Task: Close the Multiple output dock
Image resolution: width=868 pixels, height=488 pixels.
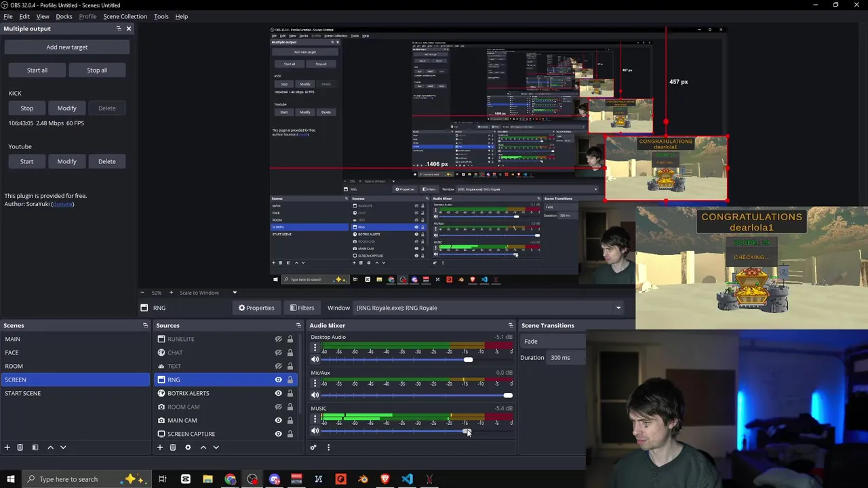Action: coord(129,28)
